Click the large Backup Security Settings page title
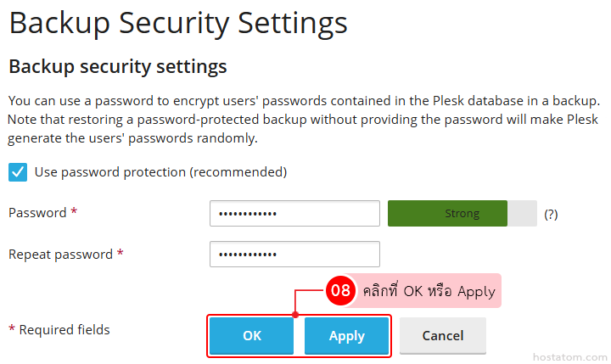Screen dimensions: 611x364 click(178, 23)
